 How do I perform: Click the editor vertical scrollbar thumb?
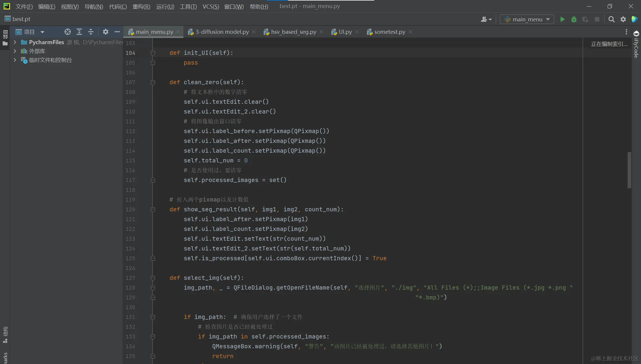click(629, 170)
